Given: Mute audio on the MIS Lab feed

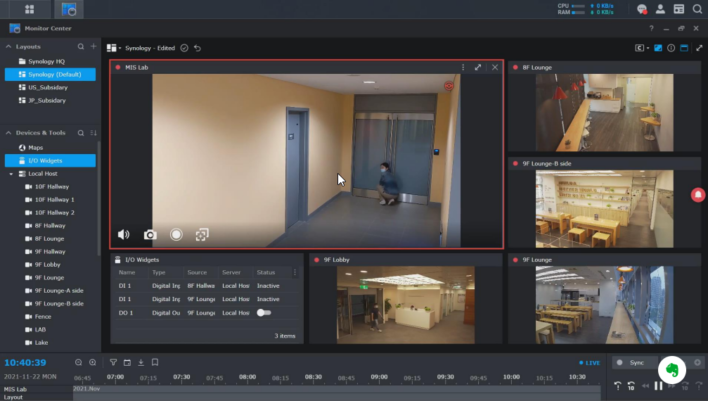Looking at the screenshot, I should coord(124,234).
